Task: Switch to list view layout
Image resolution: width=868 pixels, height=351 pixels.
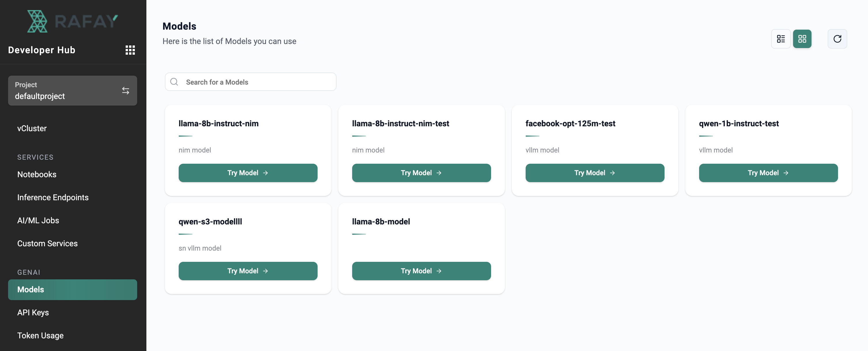Action: click(781, 39)
